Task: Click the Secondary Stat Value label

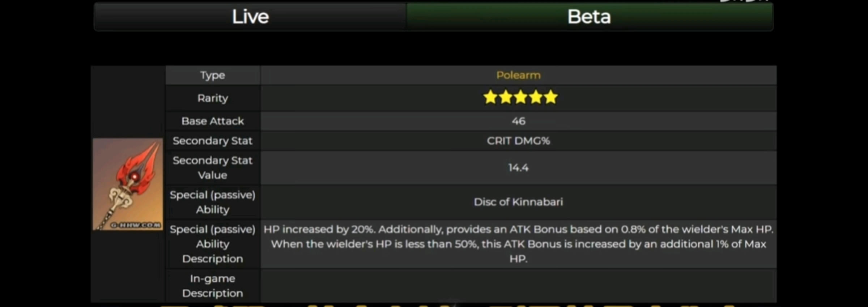Action: (x=213, y=168)
